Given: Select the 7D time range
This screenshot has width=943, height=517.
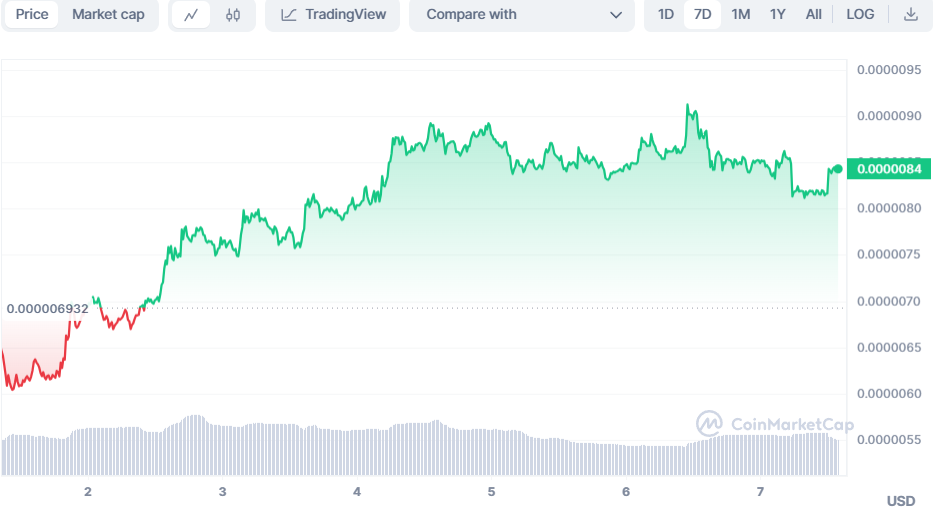Looking at the screenshot, I should (702, 15).
